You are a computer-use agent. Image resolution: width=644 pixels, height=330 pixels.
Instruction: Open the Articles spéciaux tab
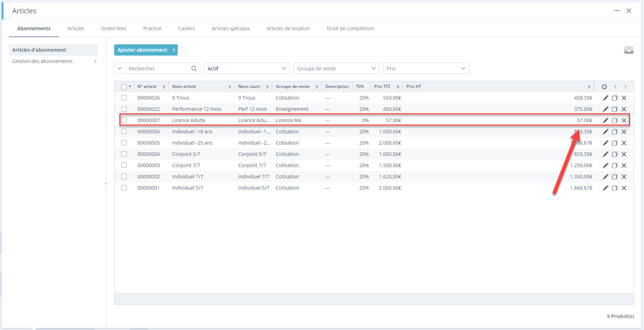(x=230, y=28)
